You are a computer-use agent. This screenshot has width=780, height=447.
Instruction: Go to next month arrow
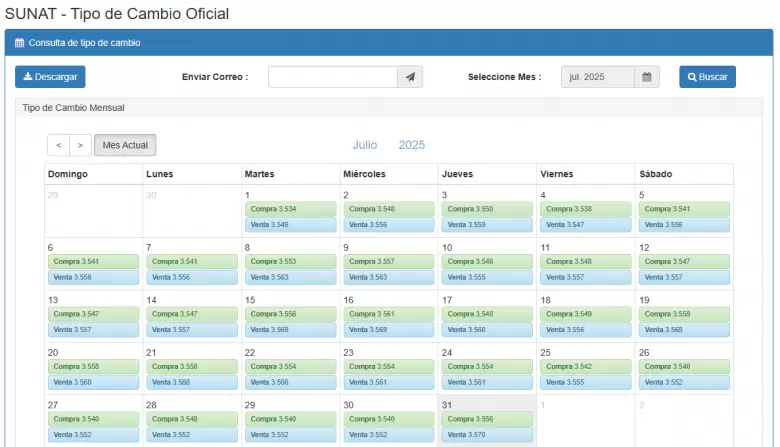81,145
